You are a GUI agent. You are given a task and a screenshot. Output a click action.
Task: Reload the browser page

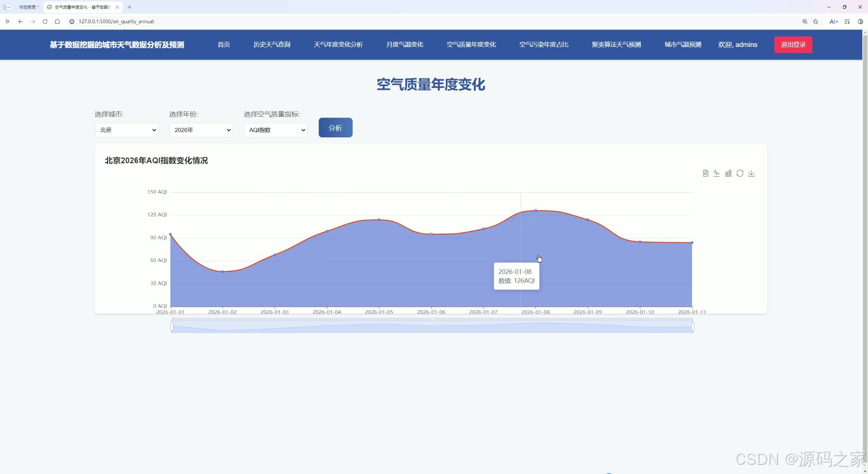click(45, 22)
